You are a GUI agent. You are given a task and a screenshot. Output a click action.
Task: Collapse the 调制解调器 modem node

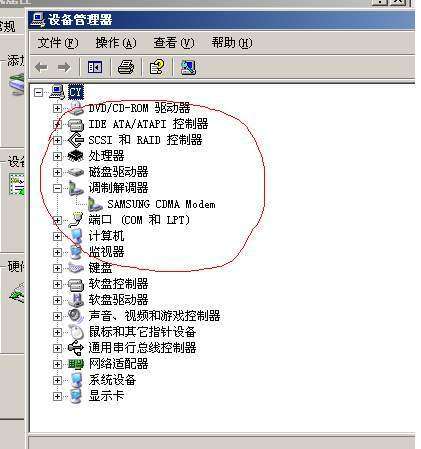(x=57, y=189)
